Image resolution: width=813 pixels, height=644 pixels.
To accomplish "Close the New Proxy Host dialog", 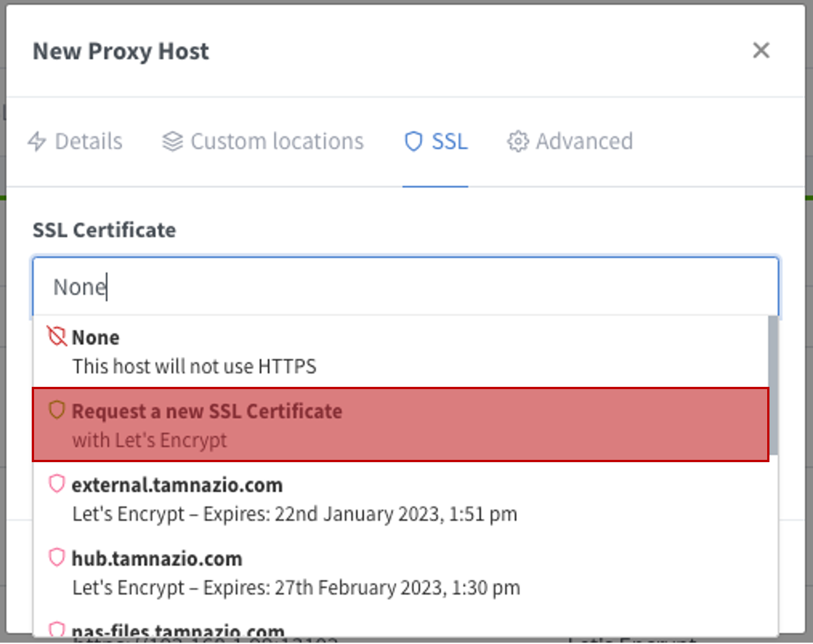I will point(761,50).
